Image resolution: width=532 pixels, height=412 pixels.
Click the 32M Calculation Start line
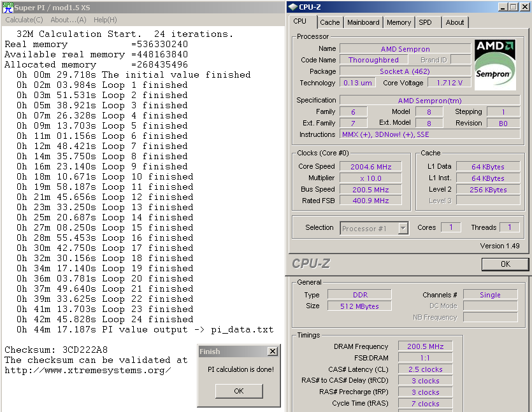tap(125, 34)
